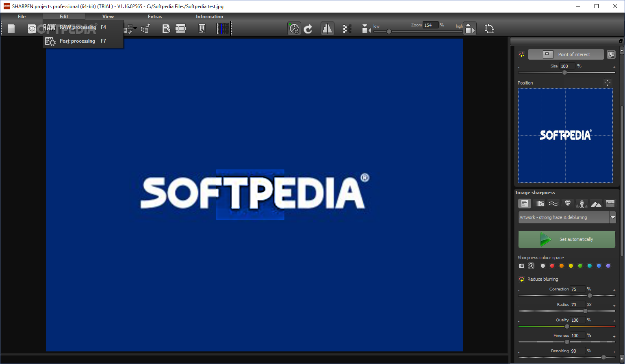Open the View menu
This screenshot has height=364, width=625.
(x=108, y=17)
